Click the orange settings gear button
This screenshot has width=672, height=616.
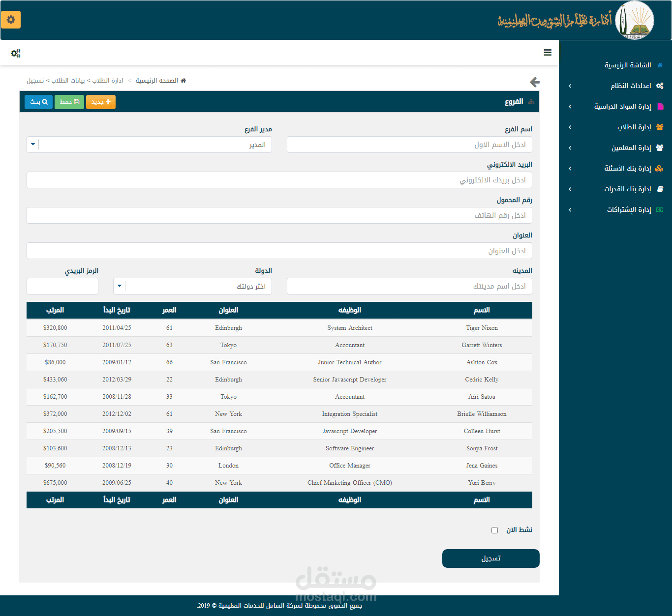(11, 20)
